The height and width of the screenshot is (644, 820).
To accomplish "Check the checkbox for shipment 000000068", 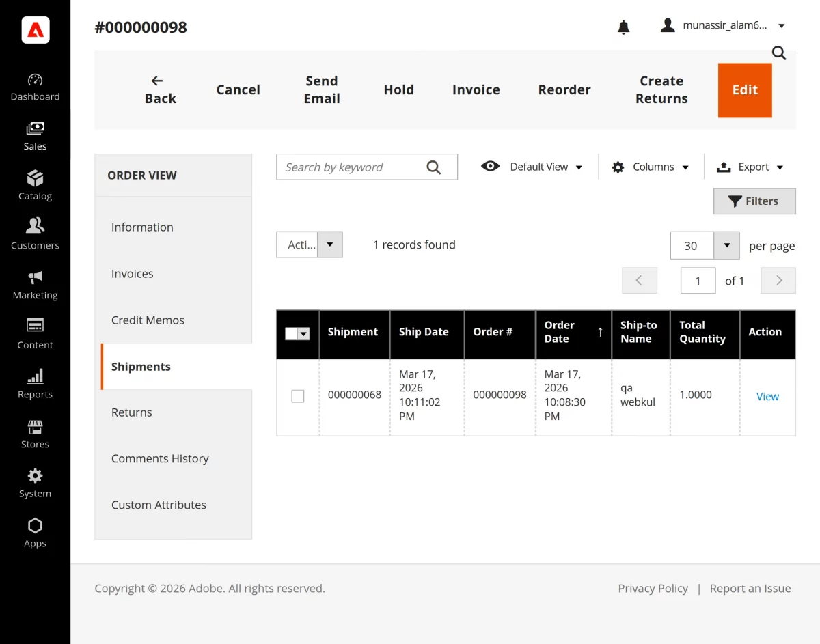I will (x=297, y=395).
